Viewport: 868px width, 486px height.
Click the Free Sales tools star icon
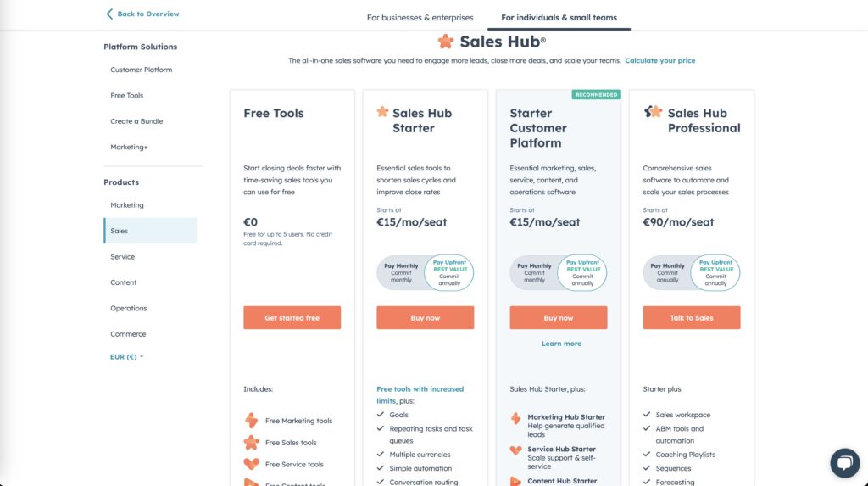point(251,443)
